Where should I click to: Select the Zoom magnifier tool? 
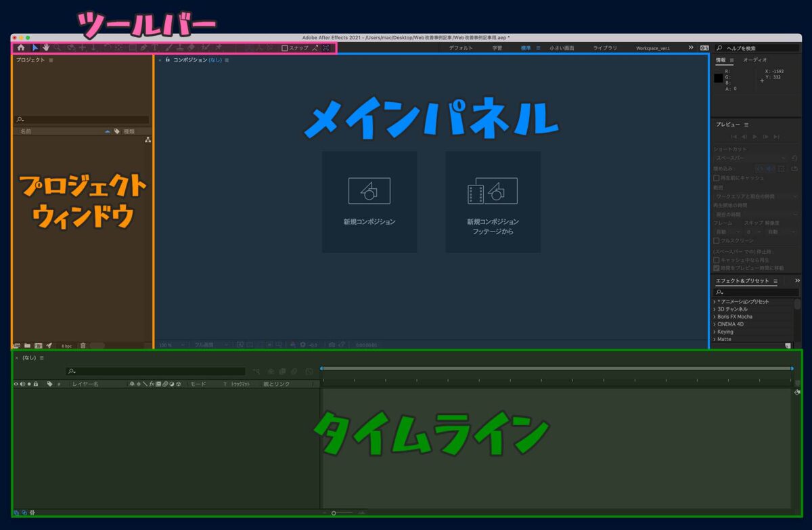[x=58, y=48]
